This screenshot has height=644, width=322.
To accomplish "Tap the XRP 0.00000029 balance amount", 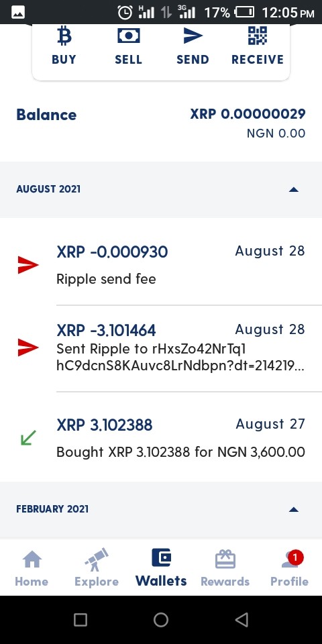I will 248,114.
